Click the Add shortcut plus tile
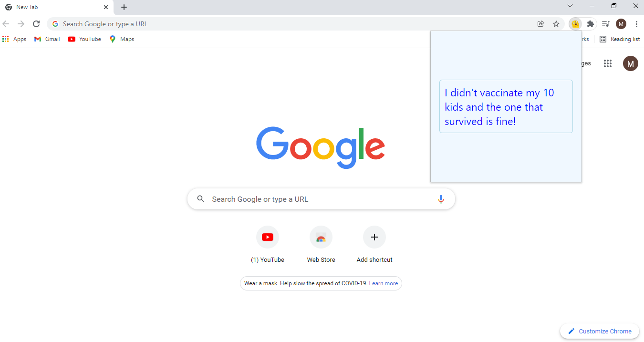 click(374, 245)
